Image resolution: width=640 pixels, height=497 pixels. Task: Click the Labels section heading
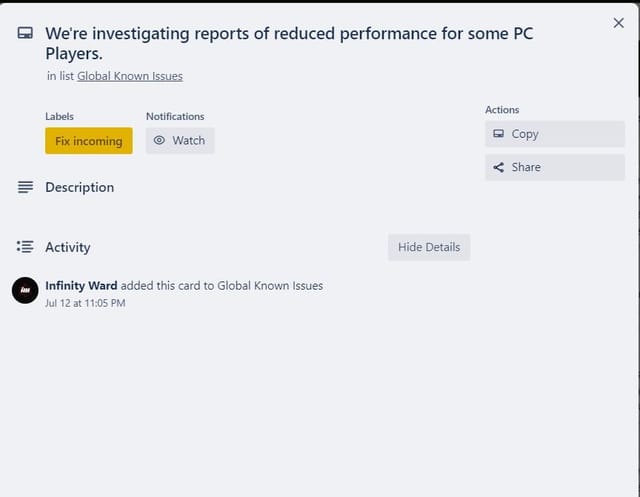(x=59, y=116)
